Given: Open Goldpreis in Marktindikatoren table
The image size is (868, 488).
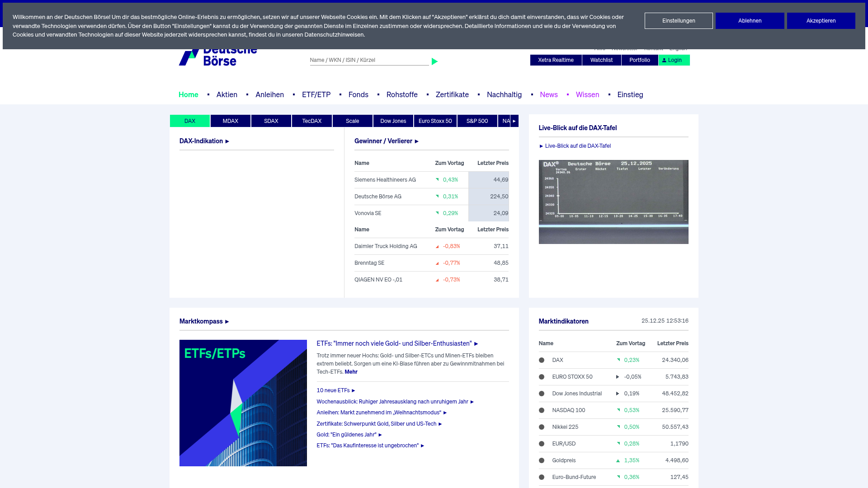Looking at the screenshot, I should [564, 460].
